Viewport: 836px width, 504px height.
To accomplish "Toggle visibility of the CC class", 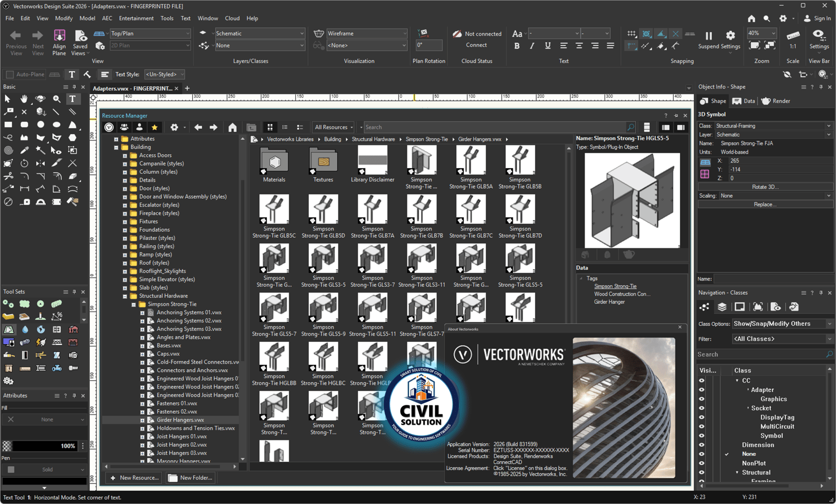I will pos(702,380).
